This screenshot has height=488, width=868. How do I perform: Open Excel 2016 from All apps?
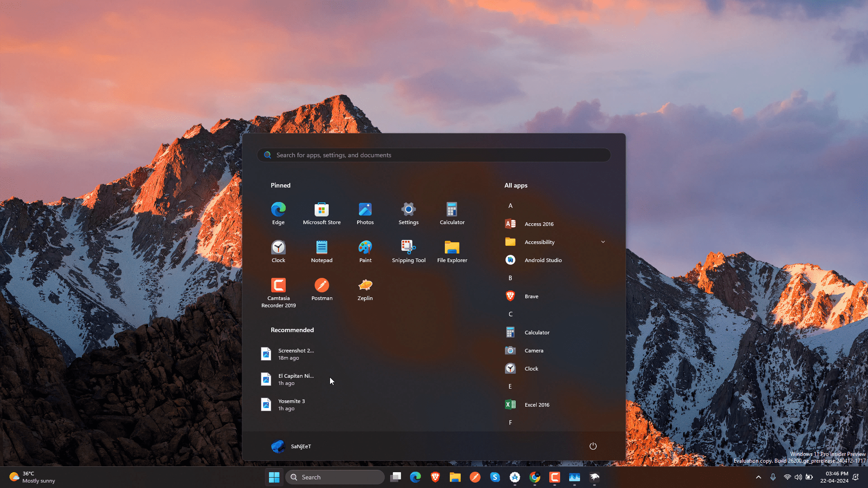537,404
